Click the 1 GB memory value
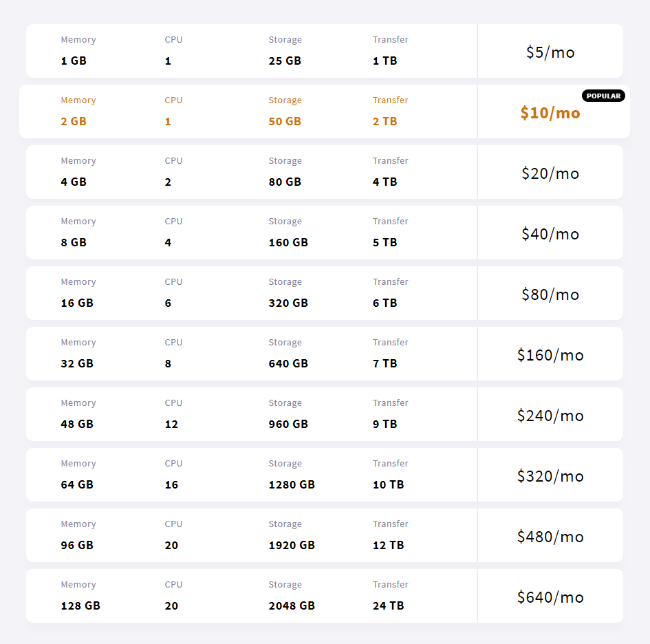Viewport: 650px width, 644px height. 74,61
